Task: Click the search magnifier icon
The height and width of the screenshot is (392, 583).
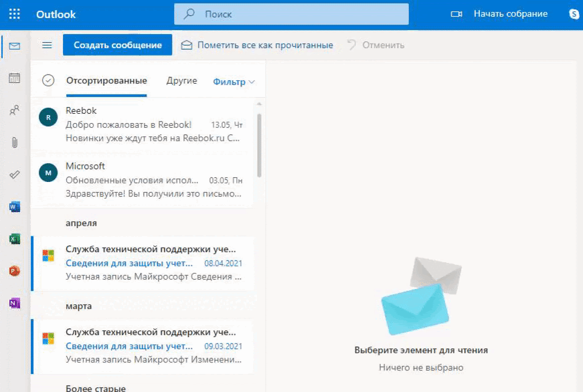Action: point(189,14)
